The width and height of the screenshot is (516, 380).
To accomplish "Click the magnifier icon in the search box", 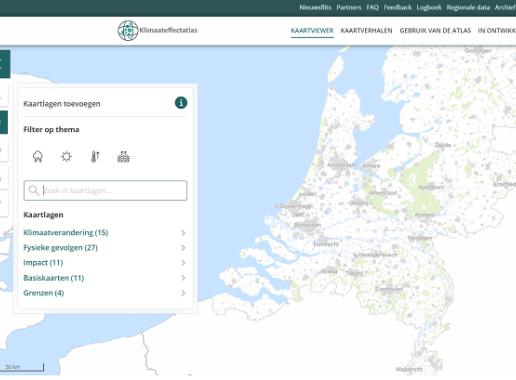I will coord(34,190).
